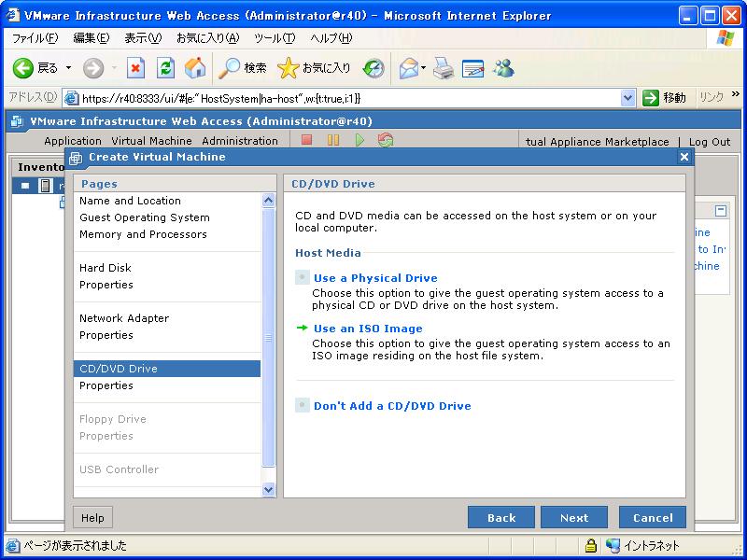The image size is (747, 560).
Task: Open the Mail button dropdown arrow
Action: click(423, 68)
